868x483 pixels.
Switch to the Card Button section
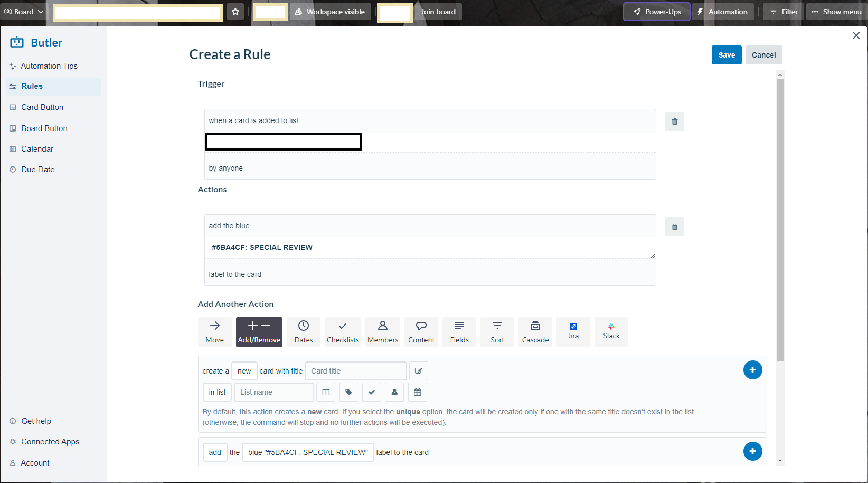[x=42, y=107]
